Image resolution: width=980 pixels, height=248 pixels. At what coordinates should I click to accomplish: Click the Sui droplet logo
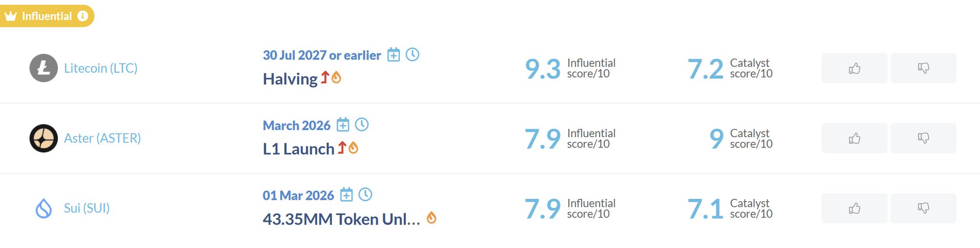click(x=44, y=208)
